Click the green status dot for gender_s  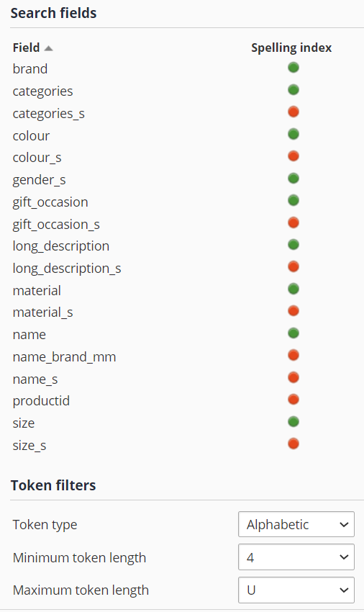click(294, 179)
